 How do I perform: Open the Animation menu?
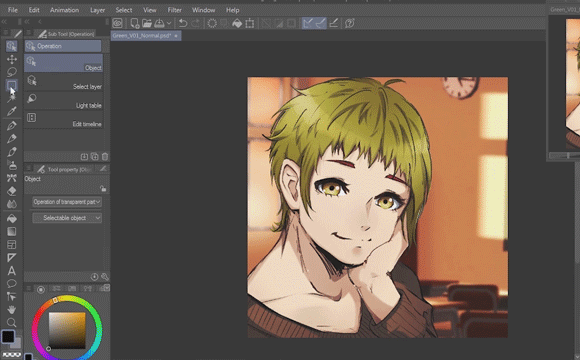tap(64, 10)
